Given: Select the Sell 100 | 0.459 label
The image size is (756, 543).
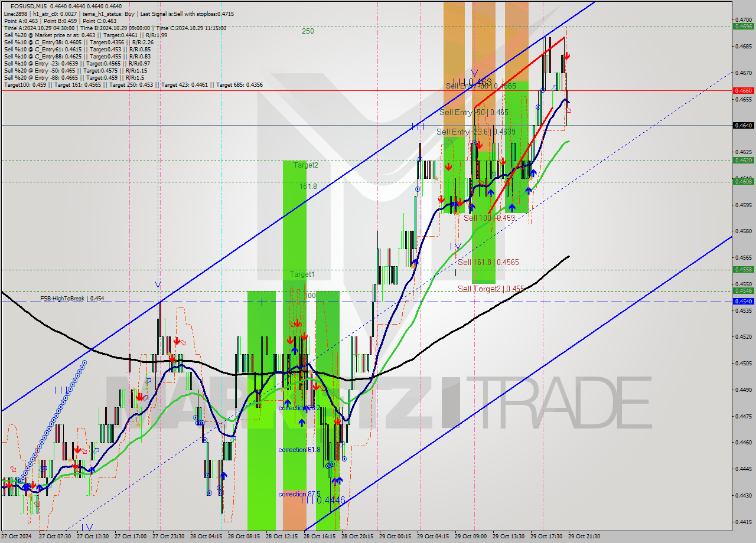Looking at the screenshot, I should coord(489,218).
